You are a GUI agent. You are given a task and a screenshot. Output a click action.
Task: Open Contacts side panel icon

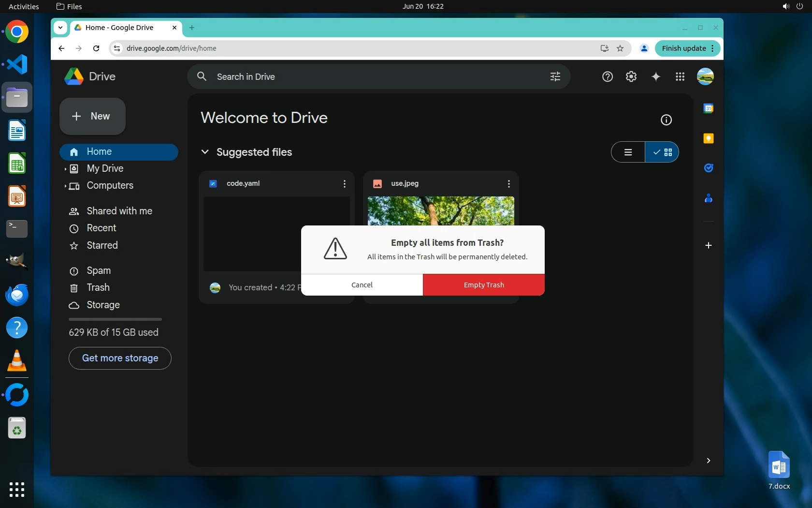[x=708, y=198]
